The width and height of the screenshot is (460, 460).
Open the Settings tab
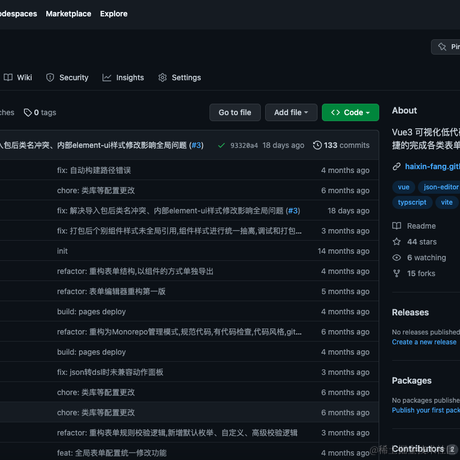179,77
